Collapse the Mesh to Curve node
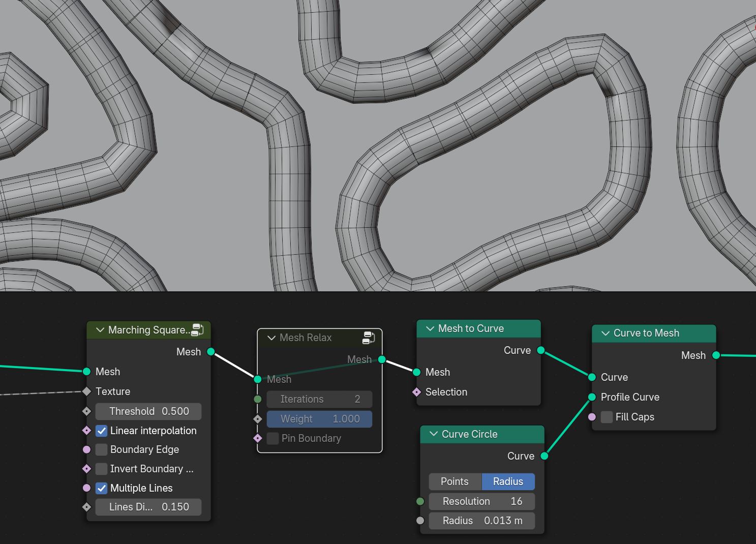The image size is (756, 544). pos(430,328)
